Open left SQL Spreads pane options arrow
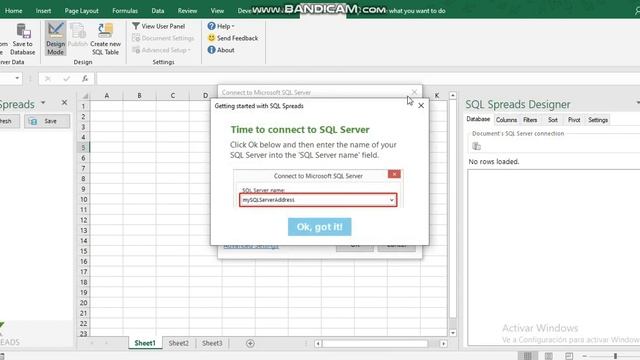Image resolution: width=640 pixels, height=360 pixels. [x=43, y=102]
